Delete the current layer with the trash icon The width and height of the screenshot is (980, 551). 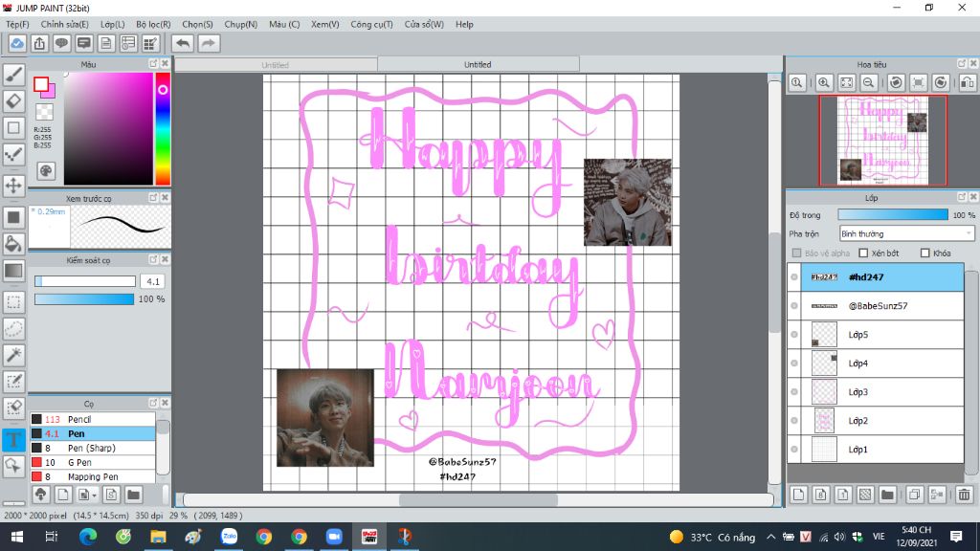(x=964, y=495)
